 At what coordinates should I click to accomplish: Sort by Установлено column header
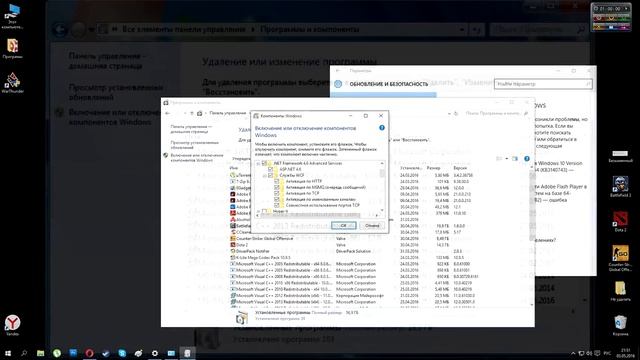pos(412,168)
